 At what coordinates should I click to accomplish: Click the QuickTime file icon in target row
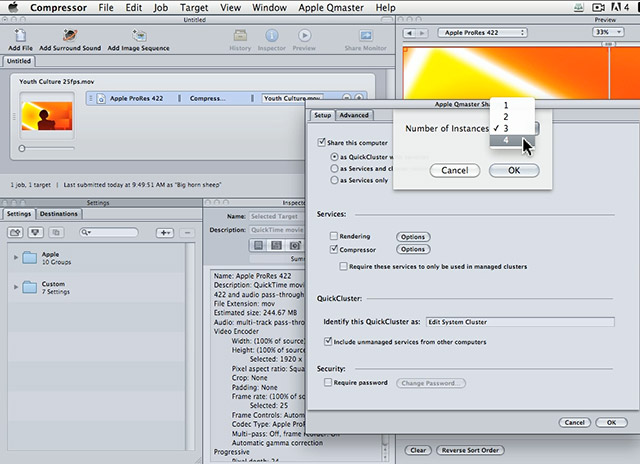click(x=101, y=98)
